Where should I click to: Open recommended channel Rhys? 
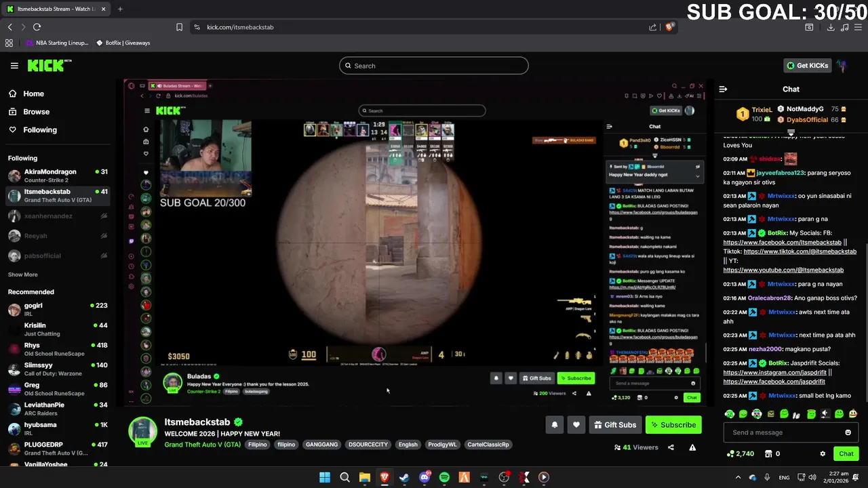tap(58, 349)
